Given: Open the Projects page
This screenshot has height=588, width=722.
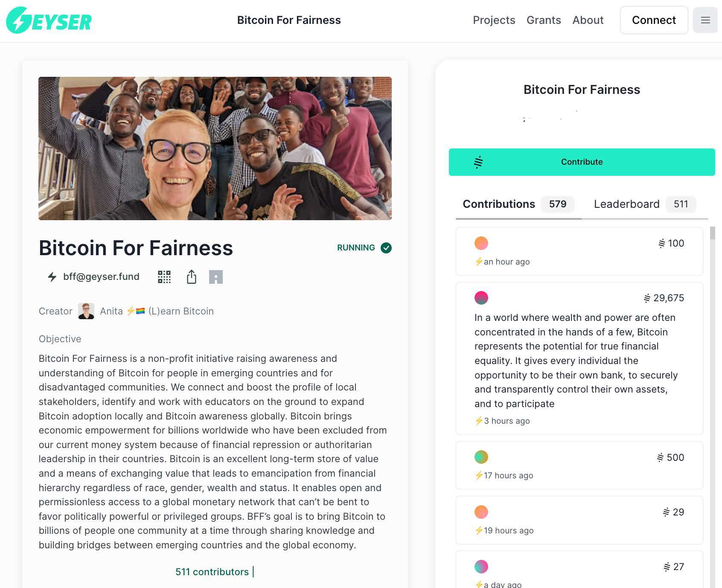Looking at the screenshot, I should (x=494, y=20).
